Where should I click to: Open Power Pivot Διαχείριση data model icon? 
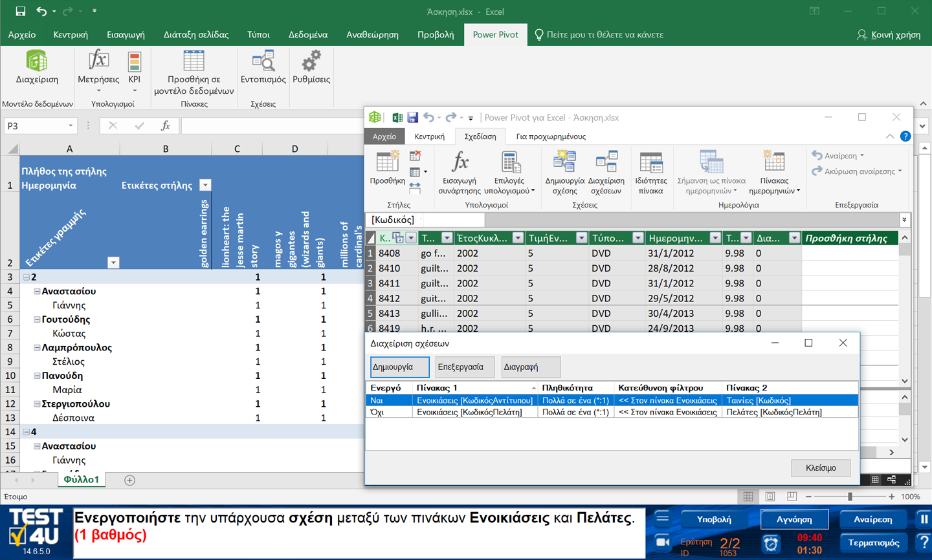37,61
